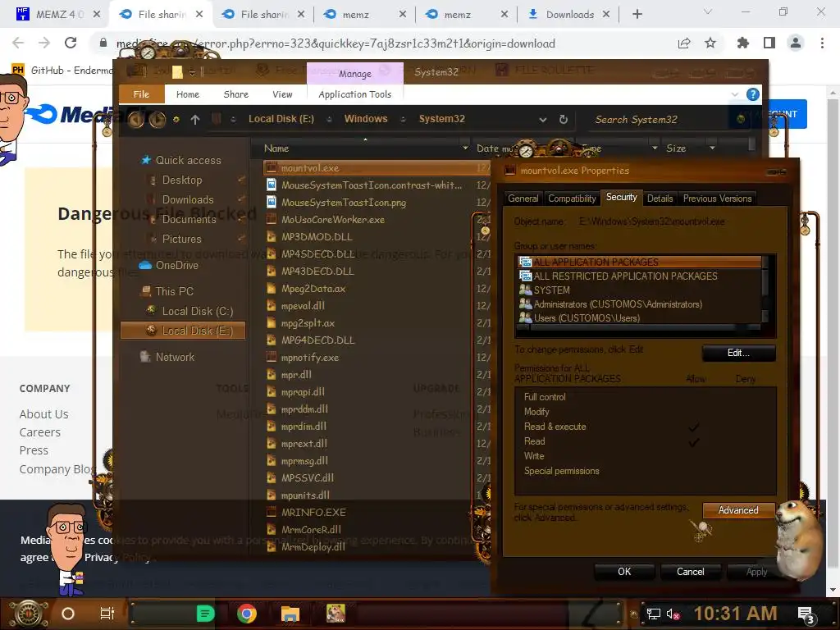Go up one folder in Explorer

195,120
